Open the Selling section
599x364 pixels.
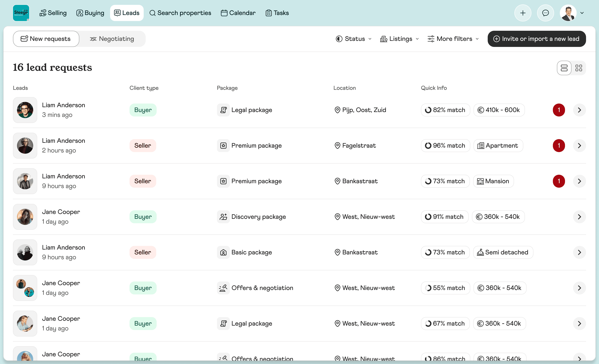point(53,13)
